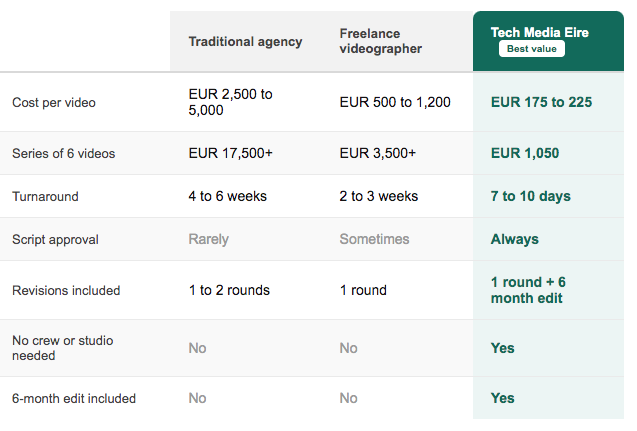Click the Rarely script approval cell

(x=208, y=239)
